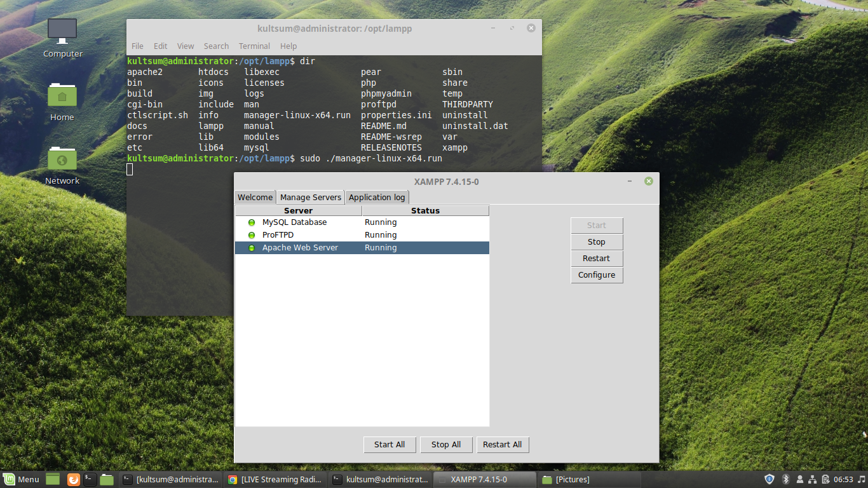868x488 pixels.
Task: Launch Terminal from the panel launcher
Action: [90, 480]
